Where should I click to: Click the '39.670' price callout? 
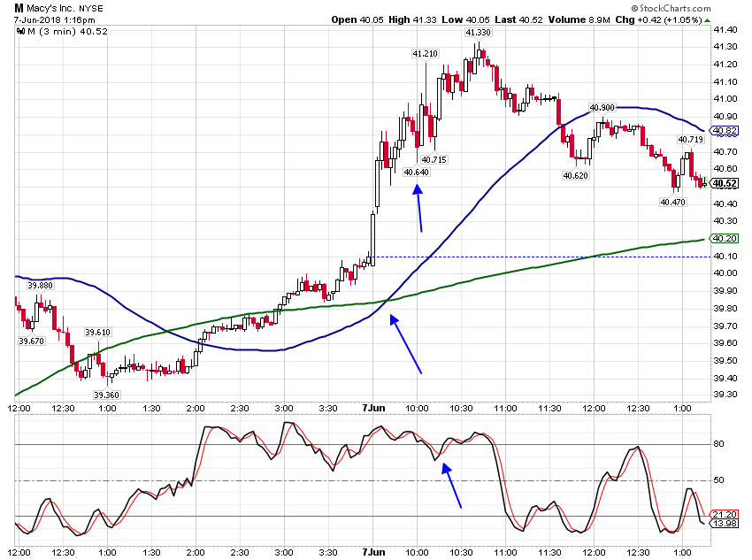click(32, 341)
